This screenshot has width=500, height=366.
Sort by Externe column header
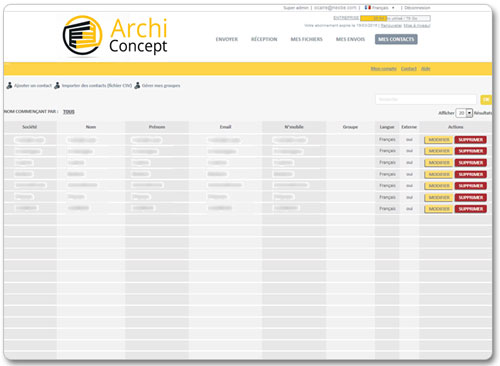click(x=409, y=127)
